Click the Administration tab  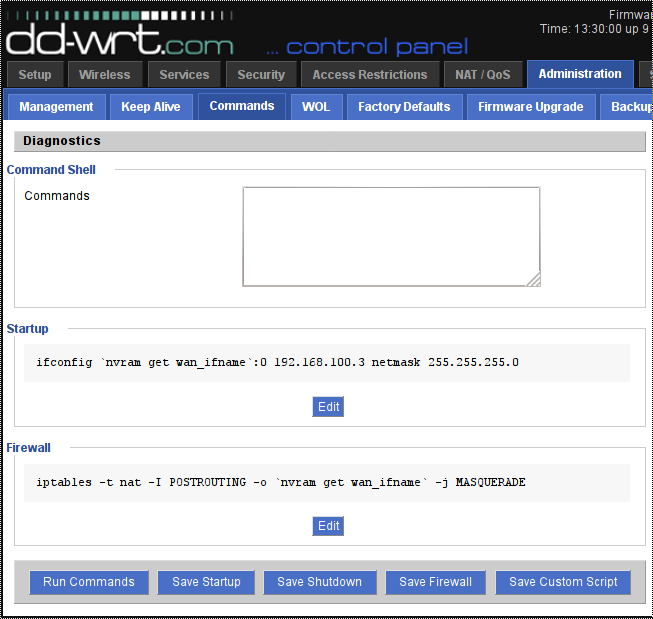[x=580, y=74]
